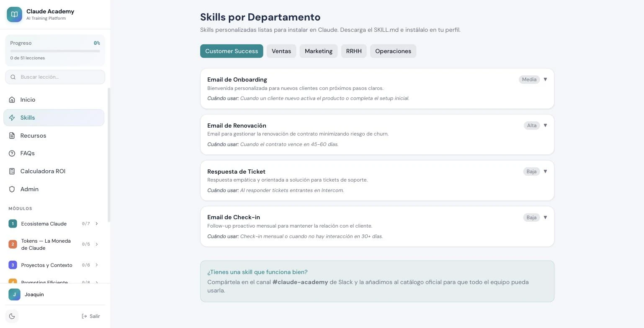This screenshot has width=644, height=328.
Task: Click the 0/6 count for Proyectos y Contexto
Action: coord(86,265)
